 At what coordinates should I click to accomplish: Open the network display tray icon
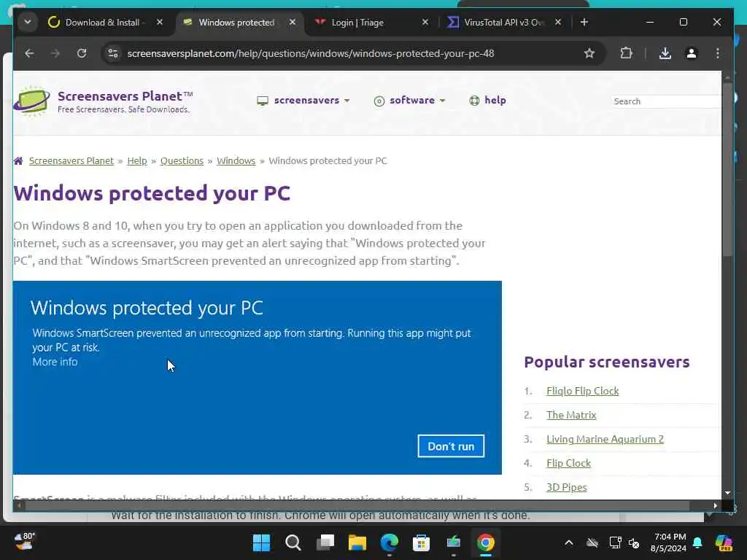[x=615, y=542]
